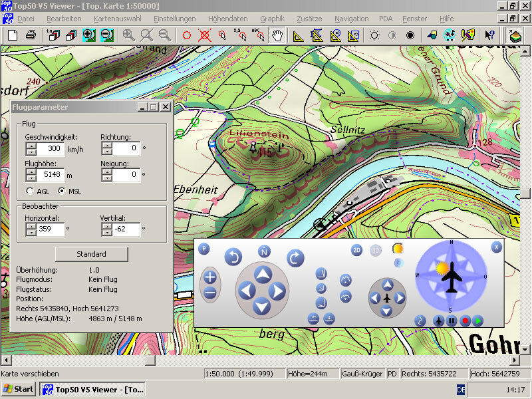Switch to 2D view mode
Viewport: 532px width, 399px height.
pyautogui.click(x=356, y=251)
